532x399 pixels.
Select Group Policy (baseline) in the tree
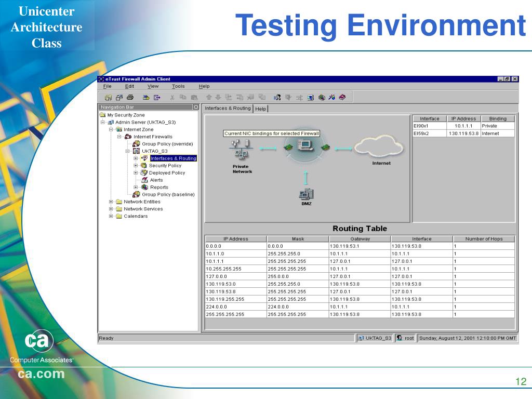click(x=168, y=194)
